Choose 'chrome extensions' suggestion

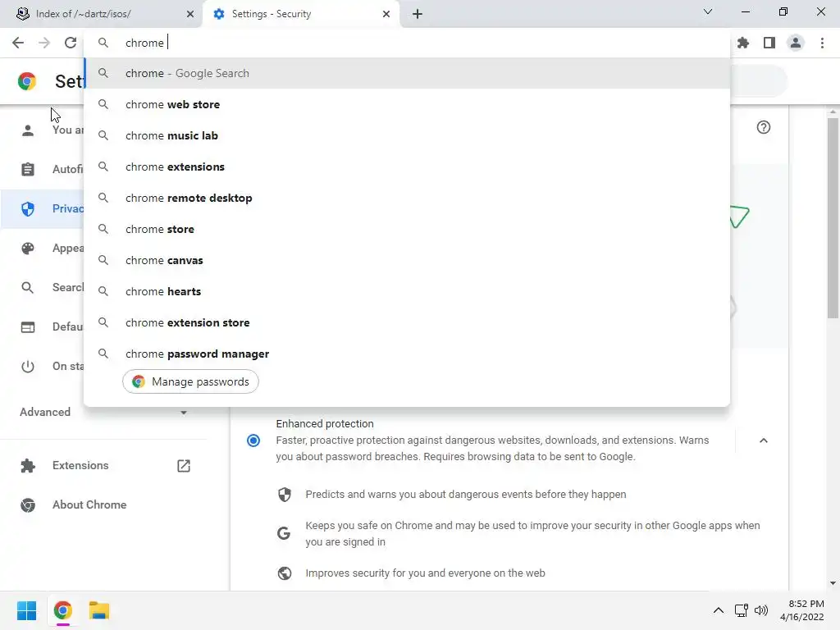click(407, 167)
